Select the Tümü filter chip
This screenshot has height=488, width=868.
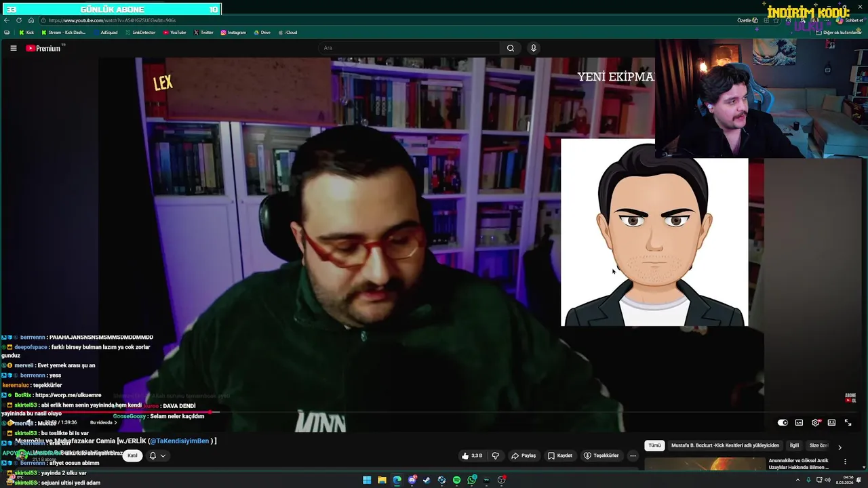654,445
